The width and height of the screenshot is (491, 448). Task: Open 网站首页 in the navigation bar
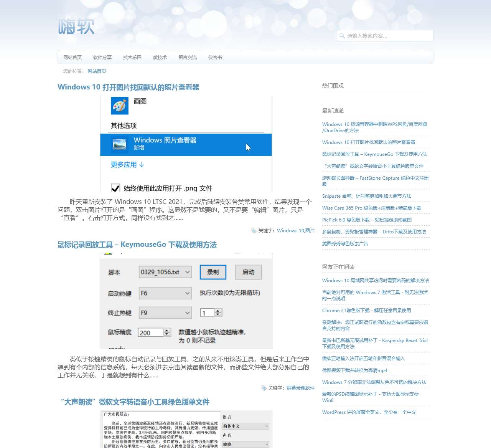pyautogui.click(x=72, y=58)
